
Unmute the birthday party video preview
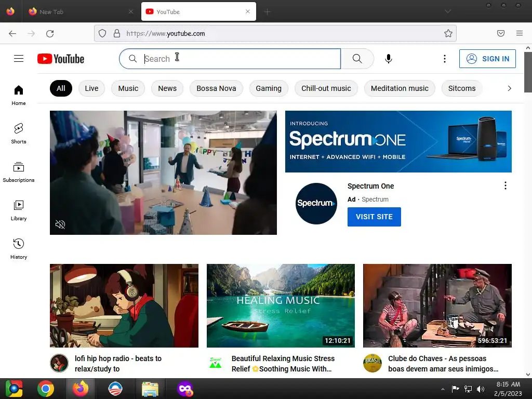tap(60, 224)
